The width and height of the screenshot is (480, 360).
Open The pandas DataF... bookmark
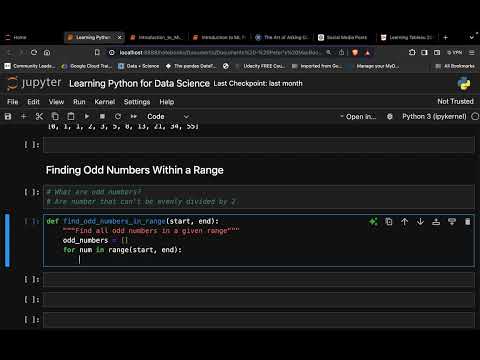(191, 66)
